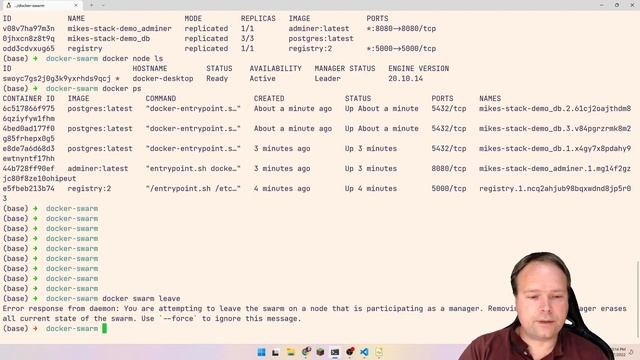Click the '/entrypoint.sh /etc…' command value
640x360 pixels.
[193, 189]
